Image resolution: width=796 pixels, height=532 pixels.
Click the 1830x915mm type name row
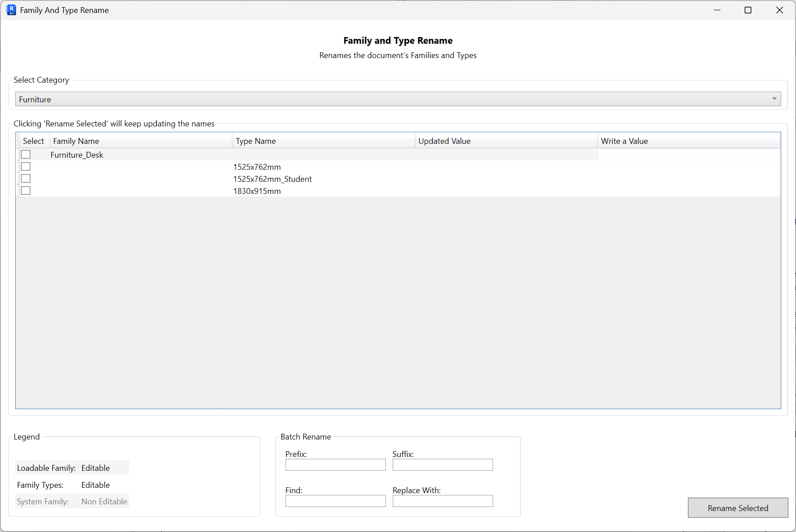click(257, 191)
